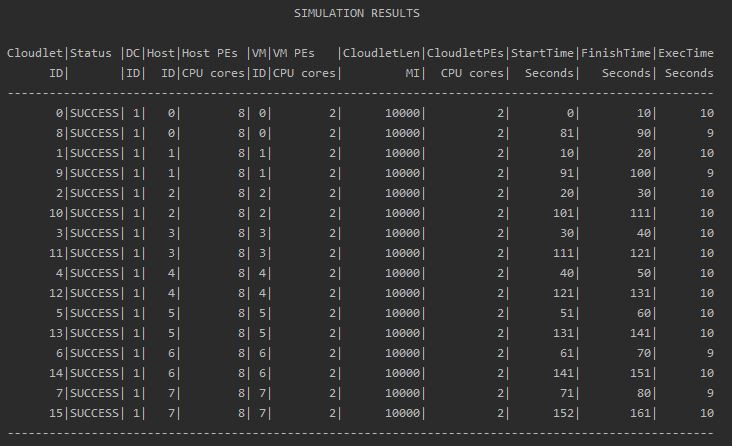
Task: Select the Status column header
Action: coord(91,53)
